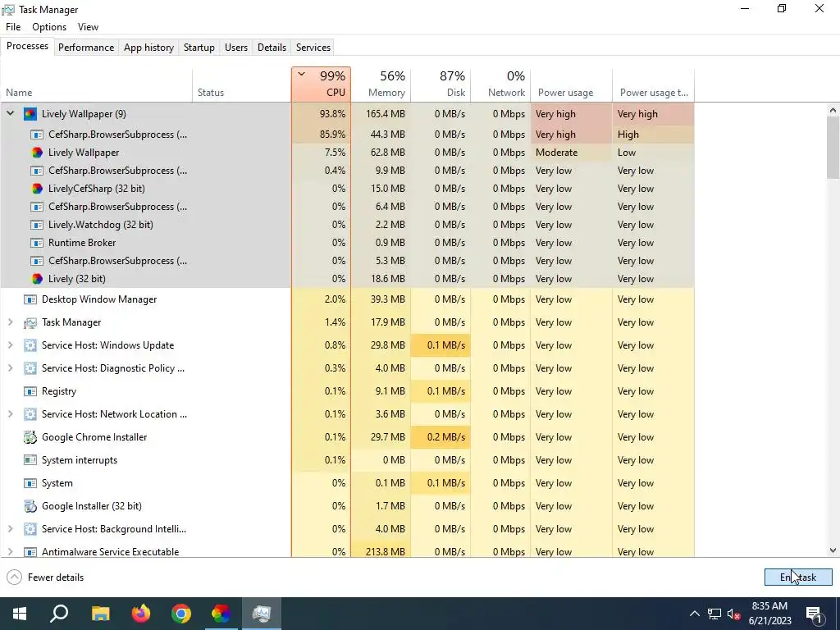
Task: Select the 0.2 MB/s disk cell
Action: pos(441,437)
